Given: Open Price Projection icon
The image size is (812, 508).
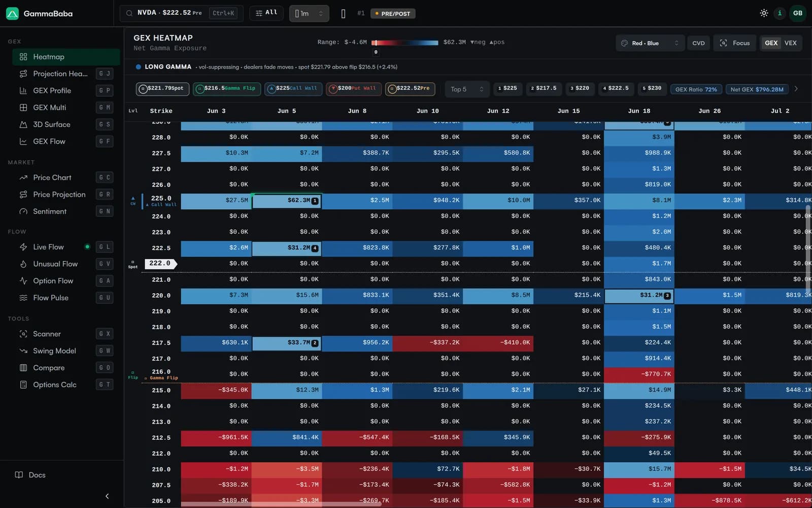Looking at the screenshot, I should tap(23, 195).
